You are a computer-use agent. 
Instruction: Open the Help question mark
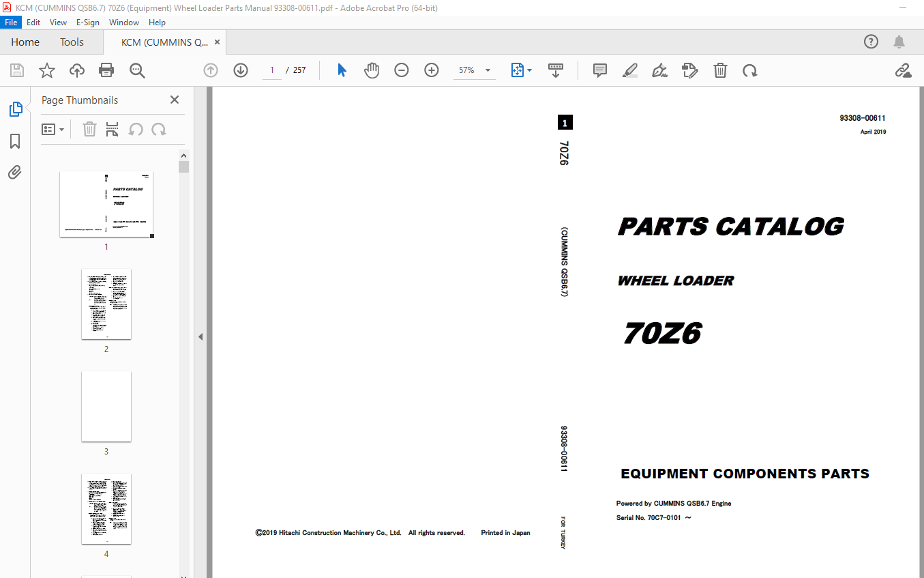coord(871,42)
